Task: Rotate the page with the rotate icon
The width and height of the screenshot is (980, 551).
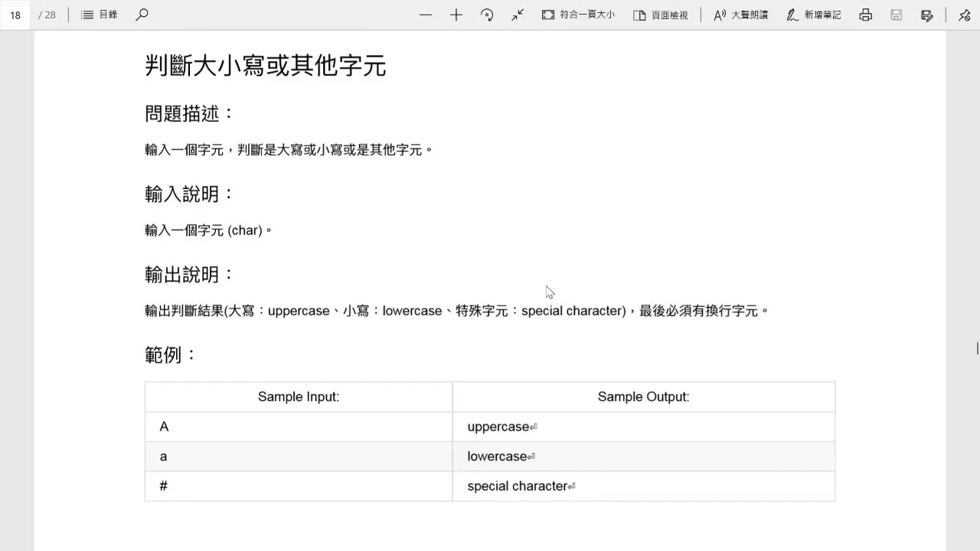Action: point(487,15)
